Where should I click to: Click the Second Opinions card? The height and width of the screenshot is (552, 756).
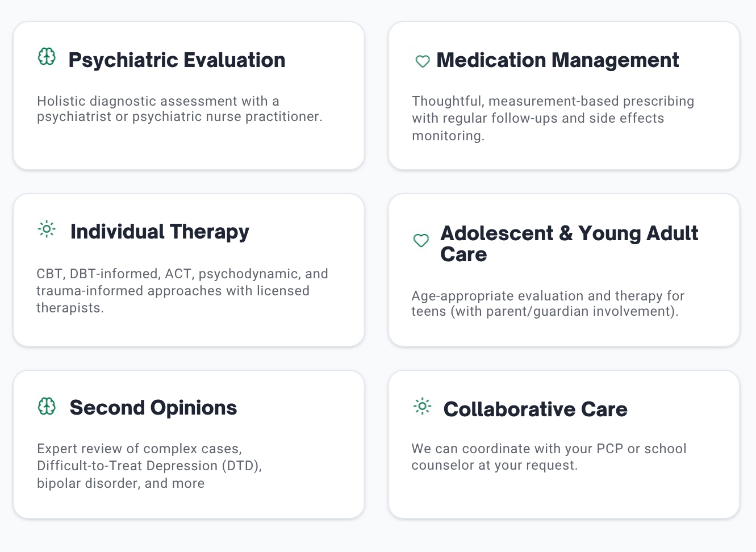tap(189, 444)
